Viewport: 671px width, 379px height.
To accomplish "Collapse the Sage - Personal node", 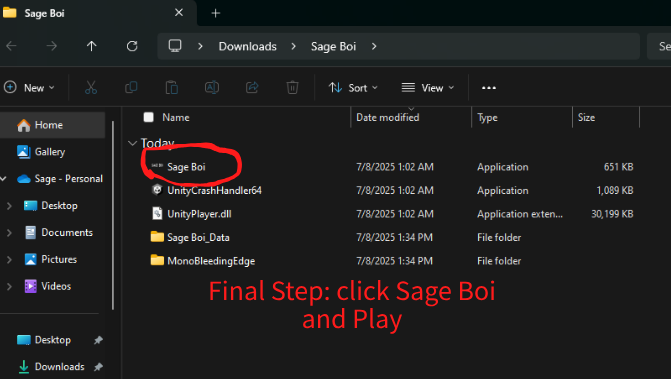I will click(x=3, y=179).
